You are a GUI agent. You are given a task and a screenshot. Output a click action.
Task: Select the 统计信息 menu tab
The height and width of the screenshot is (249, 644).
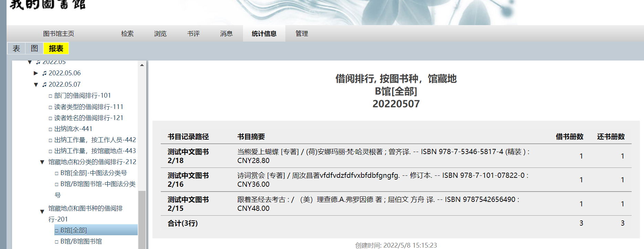coord(264,34)
